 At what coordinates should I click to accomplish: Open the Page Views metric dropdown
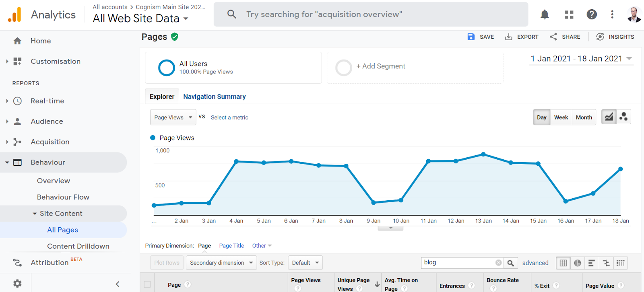click(173, 117)
